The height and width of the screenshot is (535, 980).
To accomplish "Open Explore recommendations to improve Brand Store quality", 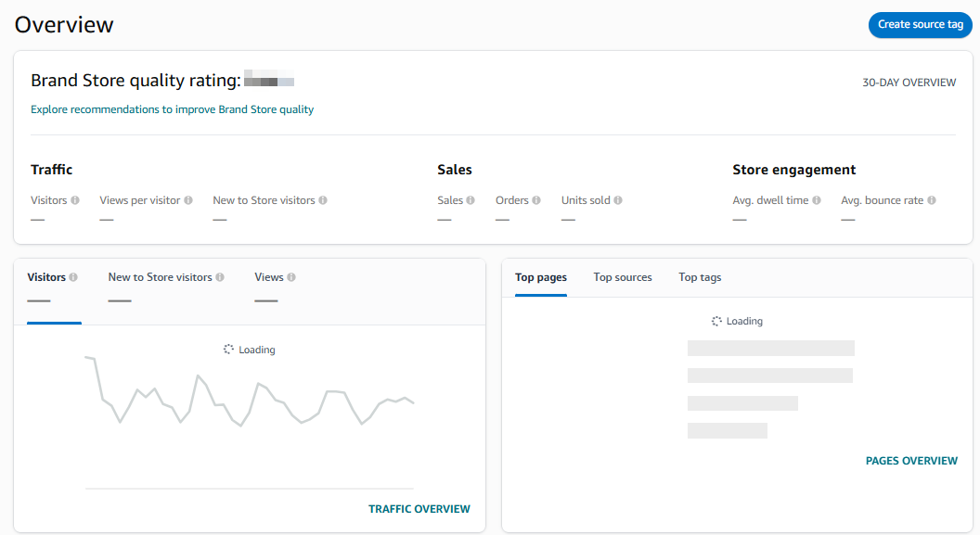I will click(x=172, y=109).
